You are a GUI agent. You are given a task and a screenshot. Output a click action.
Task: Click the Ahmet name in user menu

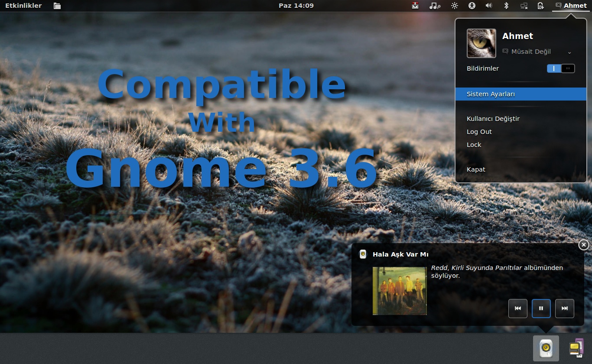[x=517, y=36]
